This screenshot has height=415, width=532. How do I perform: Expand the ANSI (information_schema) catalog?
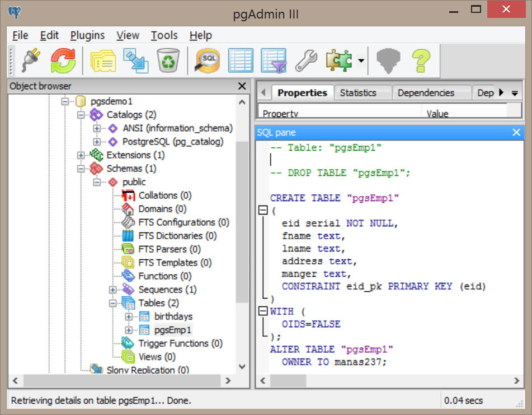pyautogui.click(x=97, y=128)
